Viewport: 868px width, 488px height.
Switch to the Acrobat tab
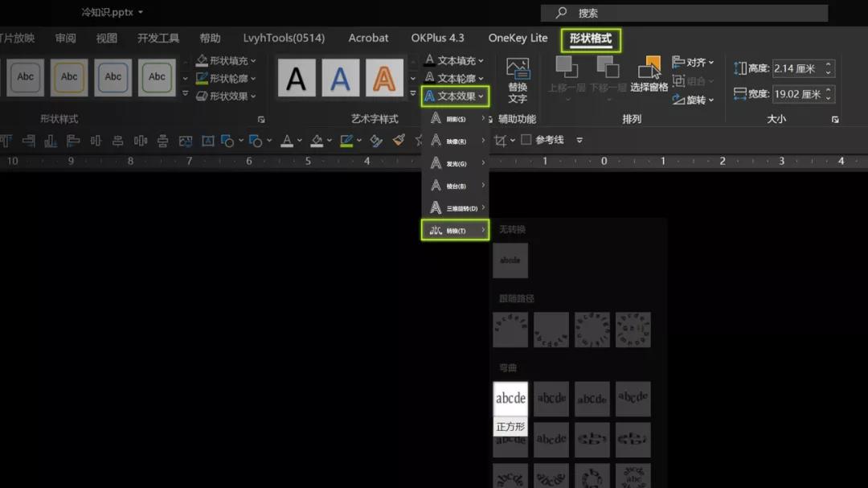368,38
